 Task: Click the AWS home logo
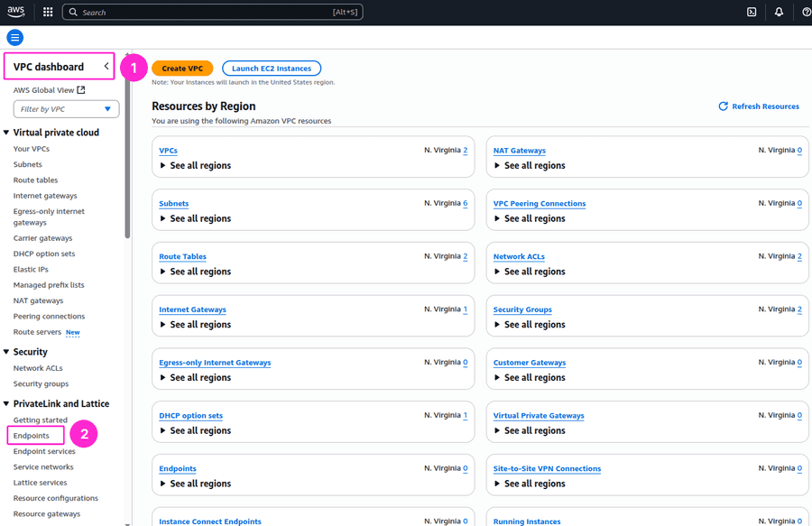click(14, 12)
